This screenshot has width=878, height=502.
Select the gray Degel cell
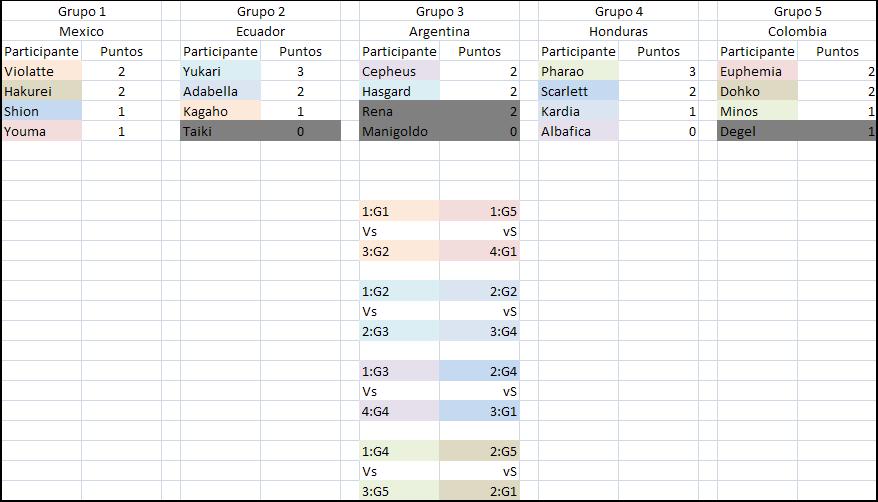758,131
